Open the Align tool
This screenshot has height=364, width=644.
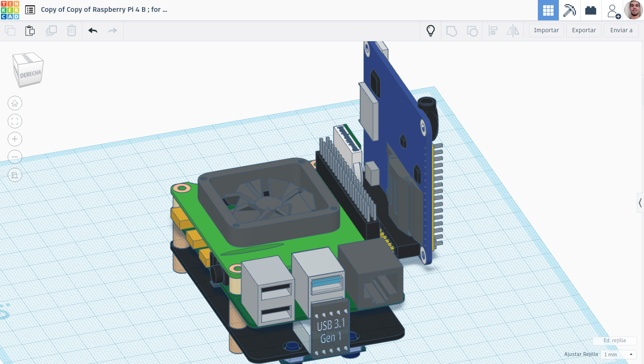pos(493,31)
